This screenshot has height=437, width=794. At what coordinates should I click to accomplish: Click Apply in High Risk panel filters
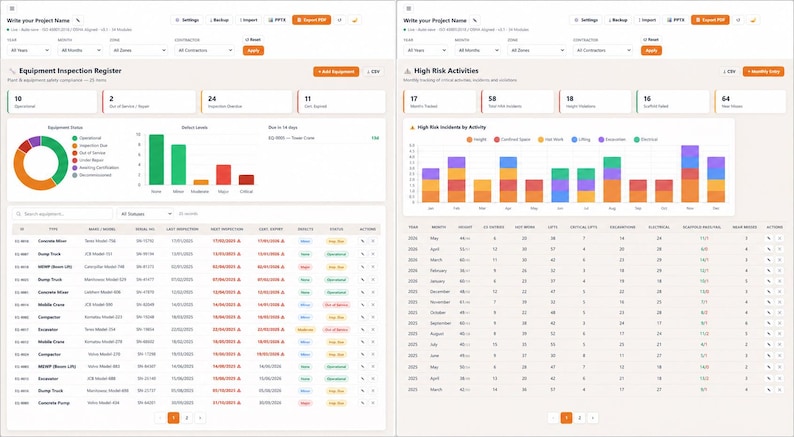point(651,51)
